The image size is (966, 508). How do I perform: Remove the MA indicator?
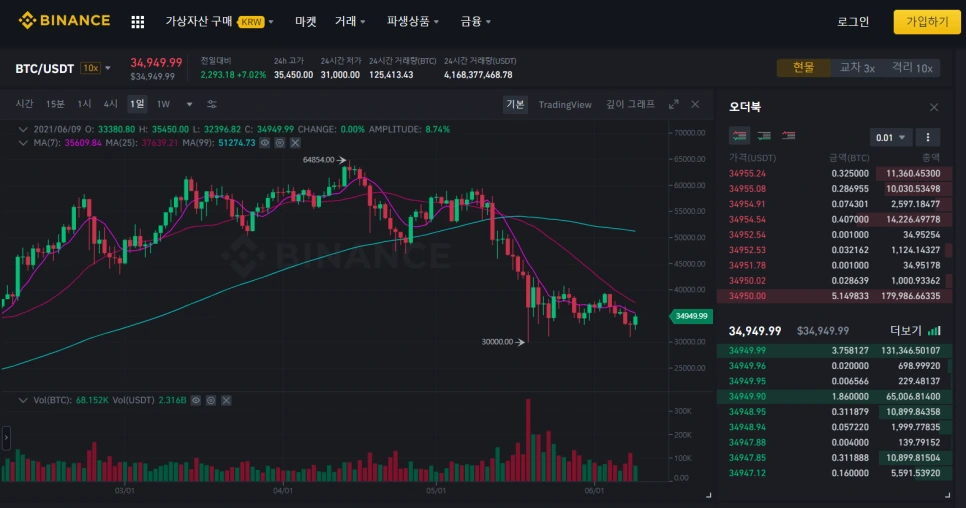pyautogui.click(x=295, y=143)
